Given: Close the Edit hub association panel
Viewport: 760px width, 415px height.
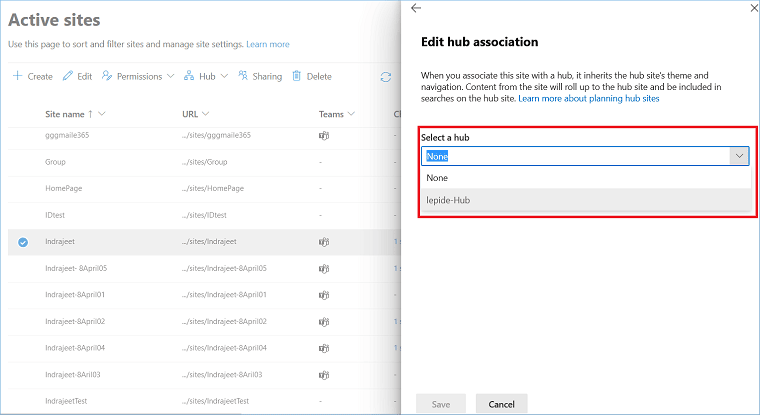Looking at the screenshot, I should pos(749,8).
